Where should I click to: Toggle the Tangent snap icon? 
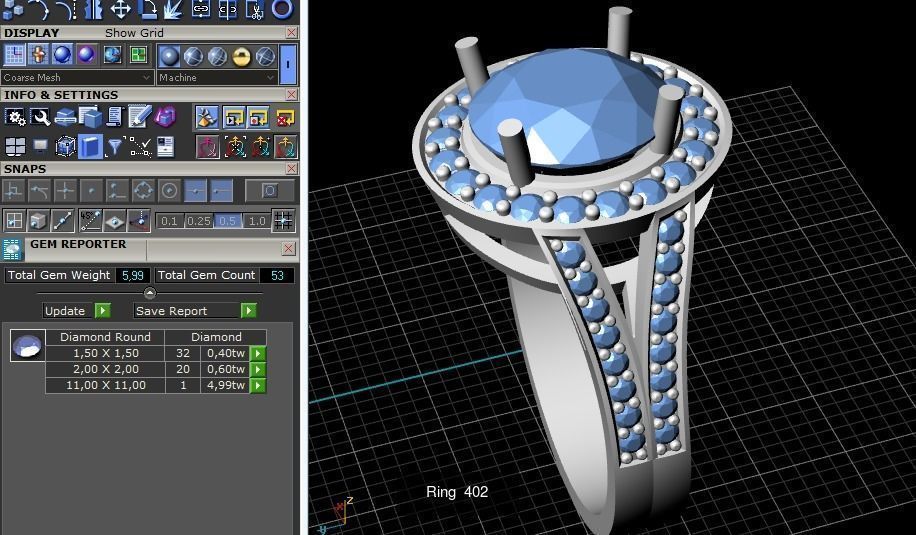pyautogui.click(x=40, y=190)
